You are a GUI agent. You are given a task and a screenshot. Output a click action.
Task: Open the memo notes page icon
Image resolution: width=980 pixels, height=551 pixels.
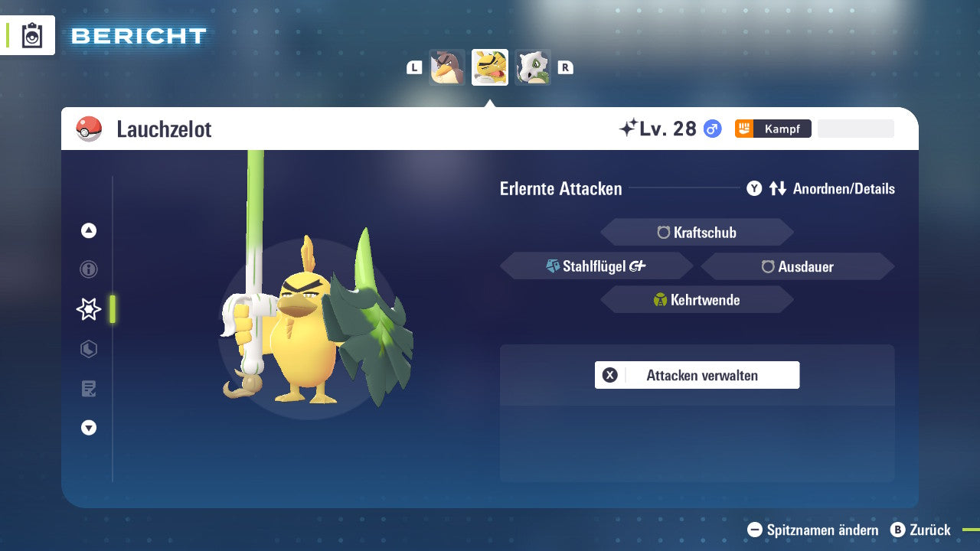coord(89,389)
